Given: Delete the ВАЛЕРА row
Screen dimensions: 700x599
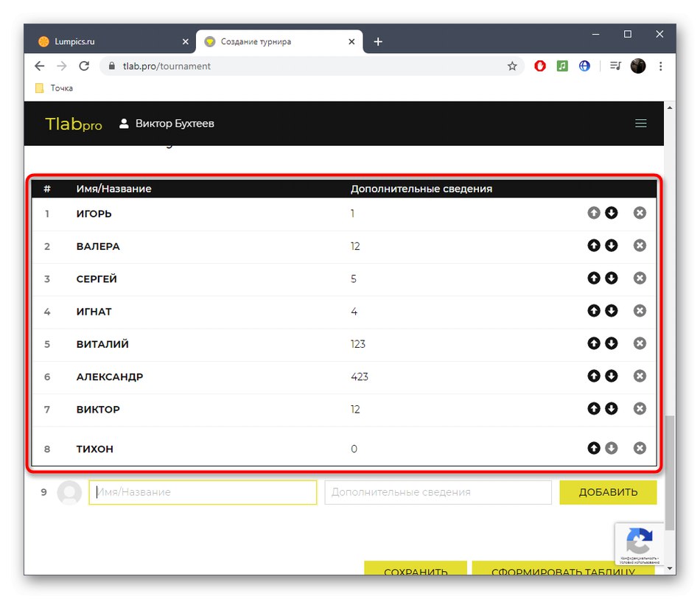Looking at the screenshot, I should point(640,245).
